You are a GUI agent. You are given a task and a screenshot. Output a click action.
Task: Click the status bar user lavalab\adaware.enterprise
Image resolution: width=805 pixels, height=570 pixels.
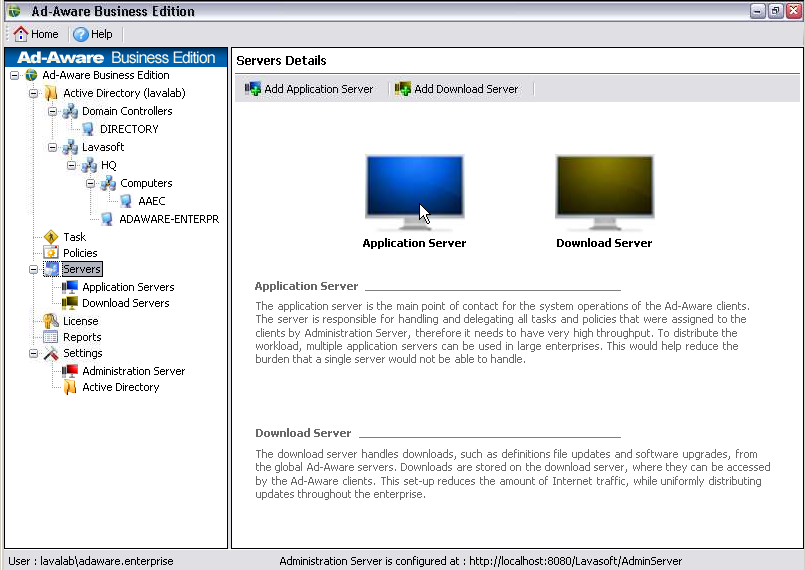click(x=91, y=561)
